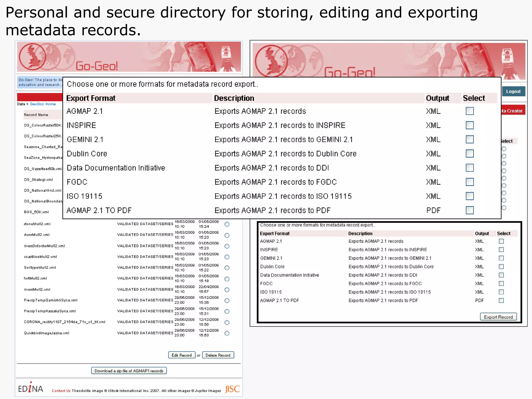
Task: Select ISO 19115 box in small export panel
Action: [501, 292]
